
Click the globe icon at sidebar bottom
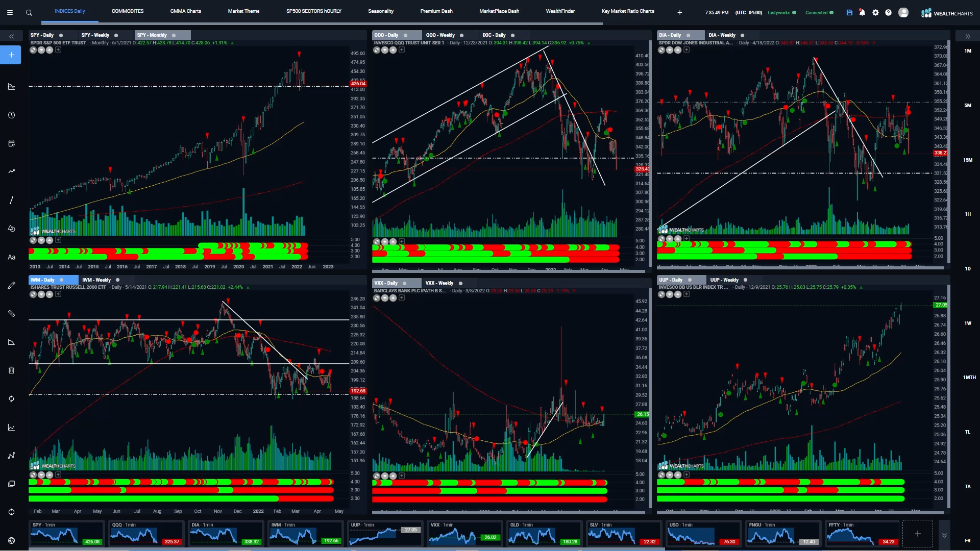(11, 540)
